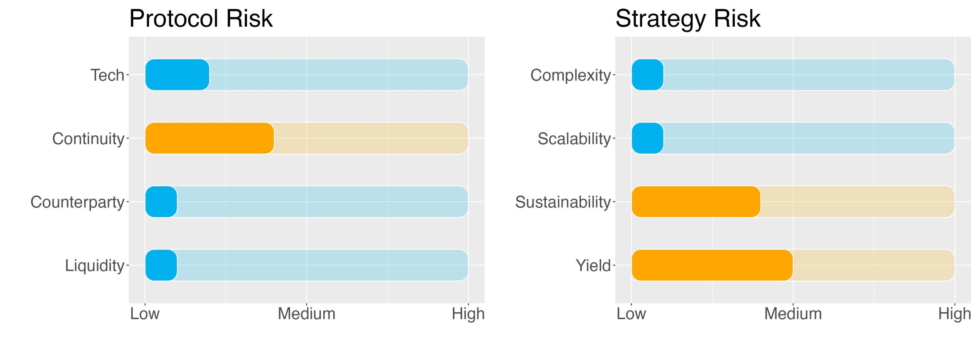Click the Complexity axis label
The image size is (980, 353).
pyautogui.click(x=571, y=75)
